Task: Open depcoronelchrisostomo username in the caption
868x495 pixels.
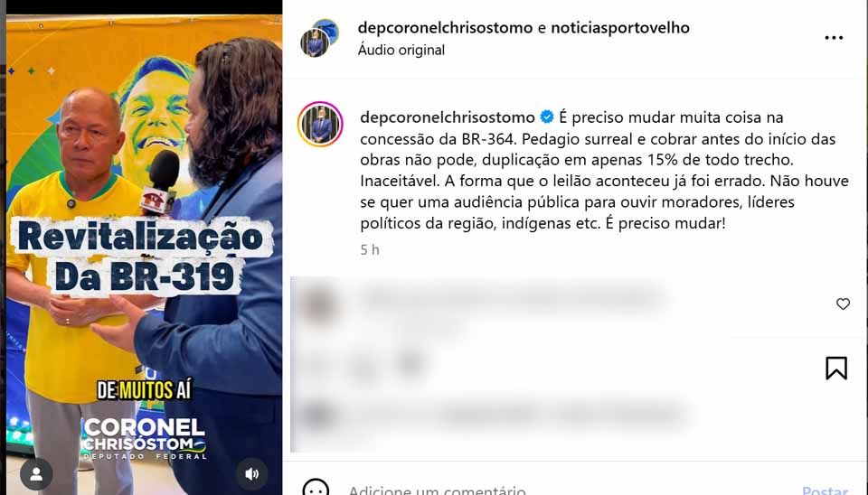Action: (448, 117)
